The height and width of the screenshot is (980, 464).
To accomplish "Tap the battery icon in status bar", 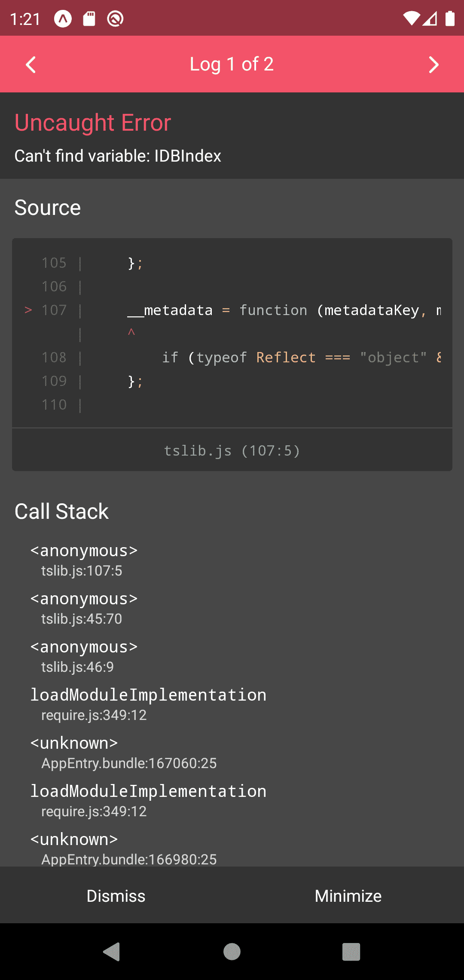I will tap(450, 18).
